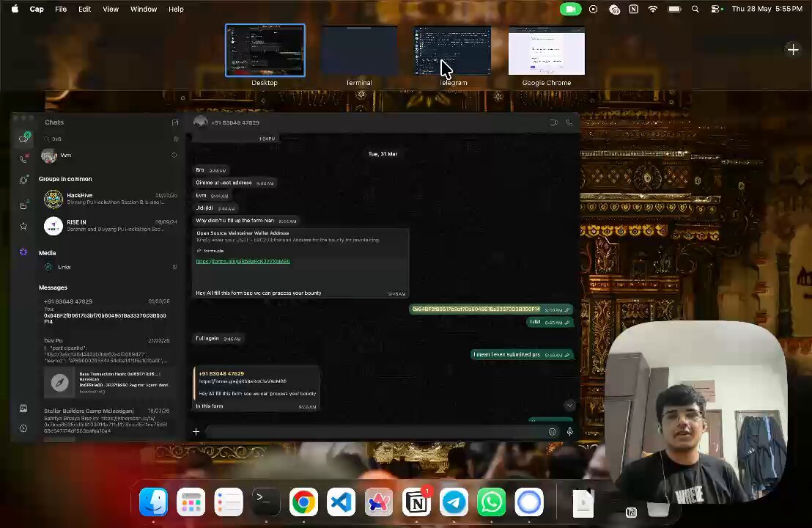Expand the Links media row arrow

tap(175, 267)
